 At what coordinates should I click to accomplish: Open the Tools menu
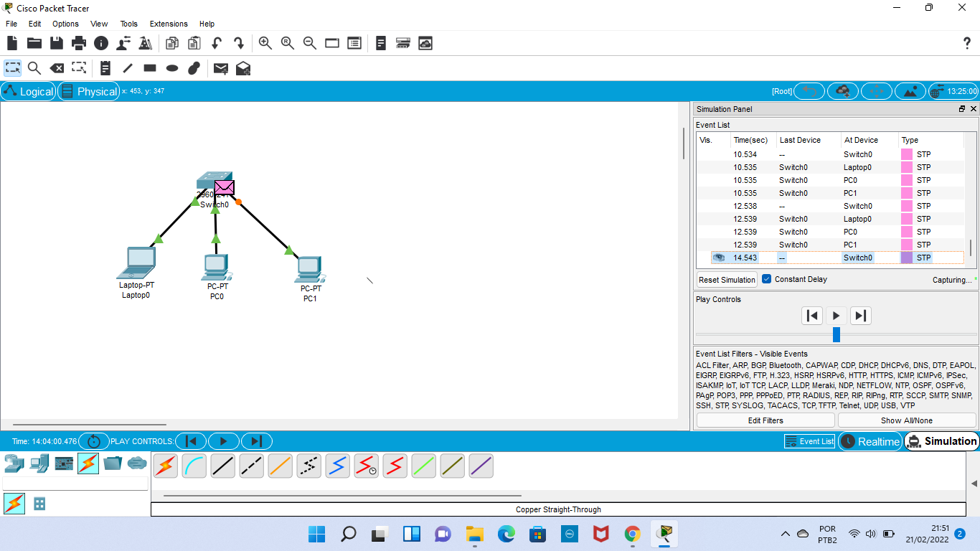click(129, 24)
